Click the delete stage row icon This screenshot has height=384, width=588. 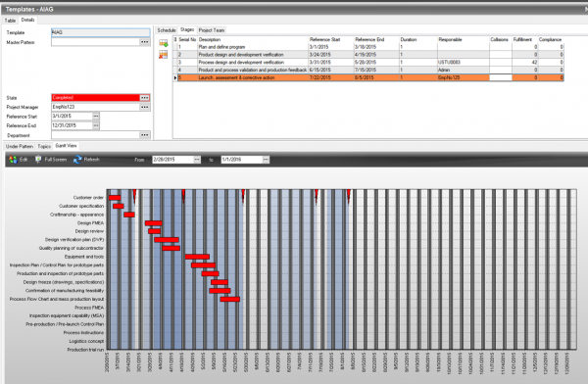(x=163, y=55)
